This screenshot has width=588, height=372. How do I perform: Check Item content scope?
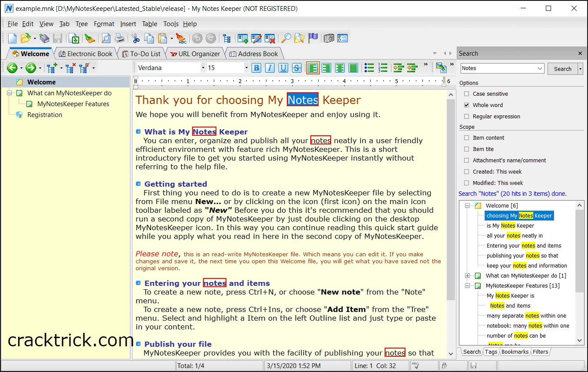(x=467, y=138)
